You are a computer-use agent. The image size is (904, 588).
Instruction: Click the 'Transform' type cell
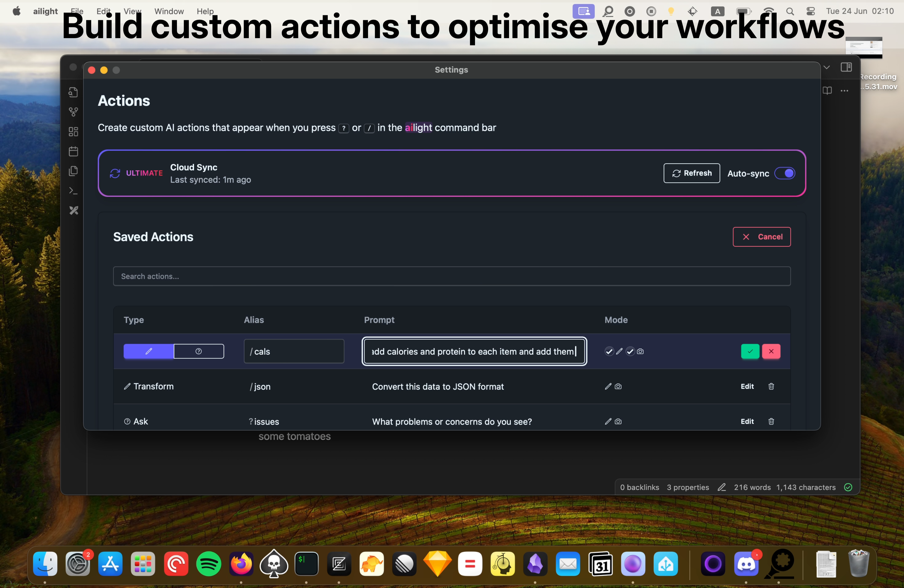149,386
